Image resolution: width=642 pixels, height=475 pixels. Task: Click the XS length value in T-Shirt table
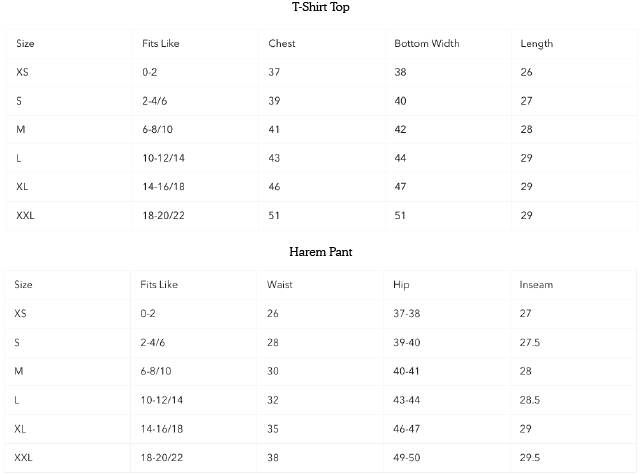click(x=526, y=73)
